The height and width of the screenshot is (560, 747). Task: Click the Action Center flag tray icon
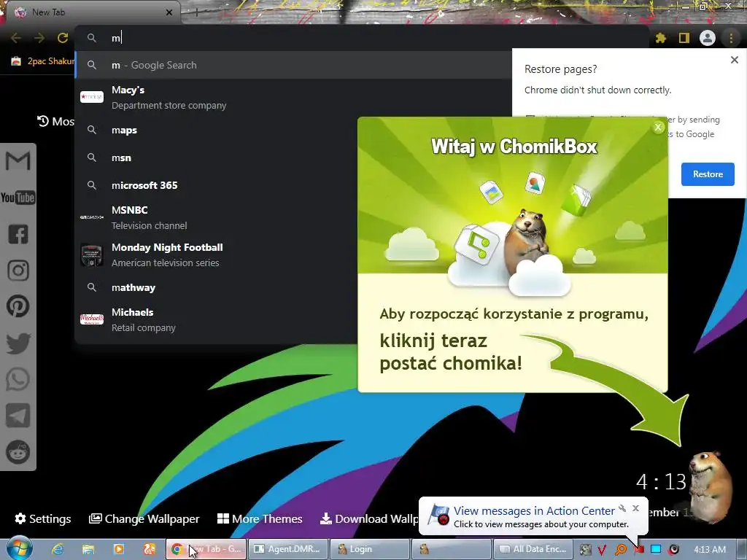638,550
